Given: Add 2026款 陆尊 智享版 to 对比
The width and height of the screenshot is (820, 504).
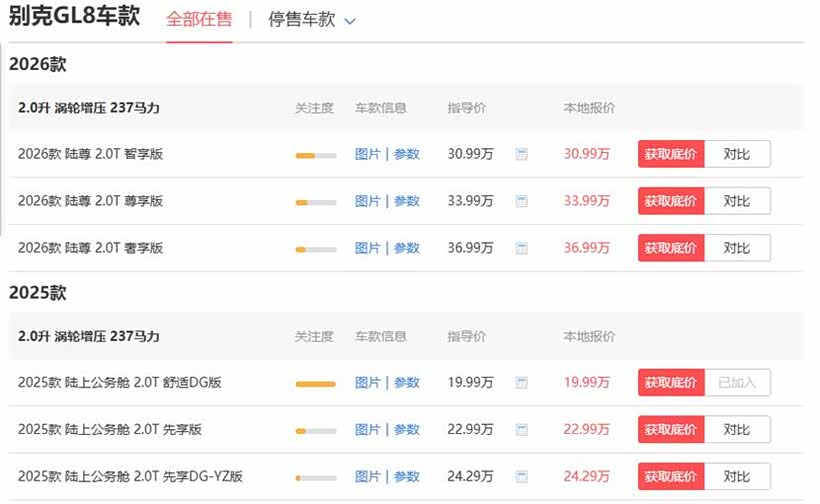Looking at the screenshot, I should pos(737,154).
